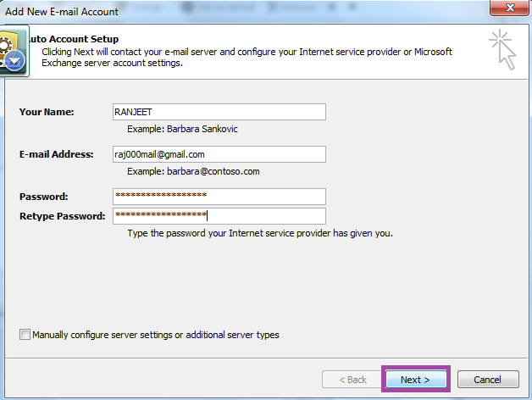Image resolution: width=532 pixels, height=400 pixels.
Task: Click the 'Example: Barbara Sankovic' hint
Action: tap(182, 129)
